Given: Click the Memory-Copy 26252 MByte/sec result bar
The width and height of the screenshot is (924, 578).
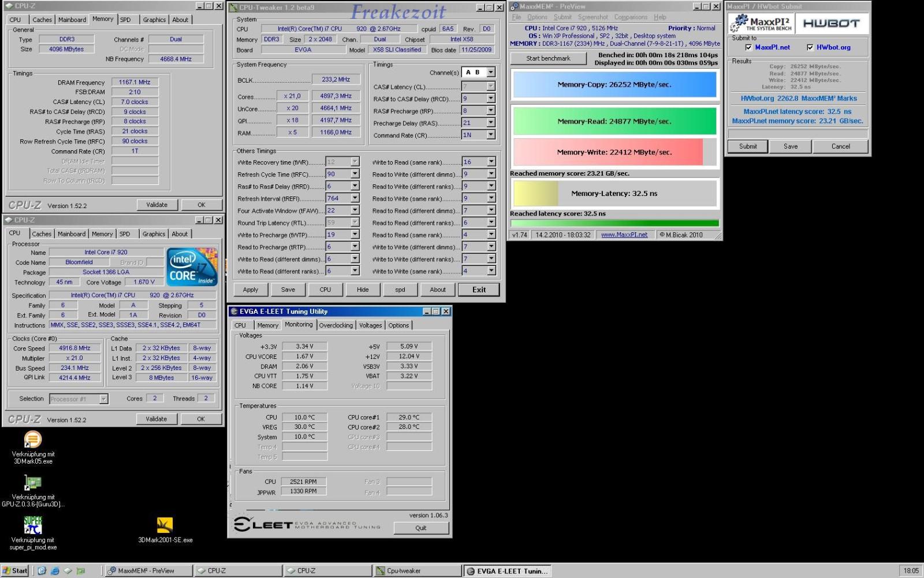Looking at the screenshot, I should (x=614, y=84).
